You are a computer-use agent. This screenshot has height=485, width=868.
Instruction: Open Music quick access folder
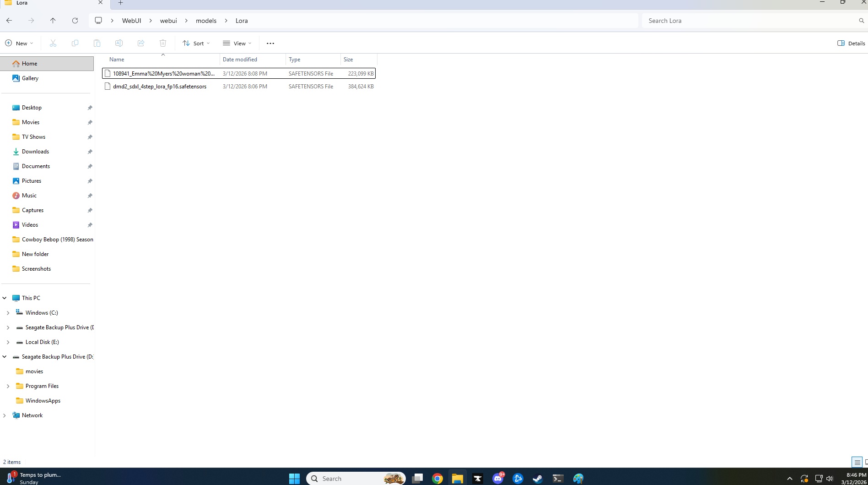[47, 196]
